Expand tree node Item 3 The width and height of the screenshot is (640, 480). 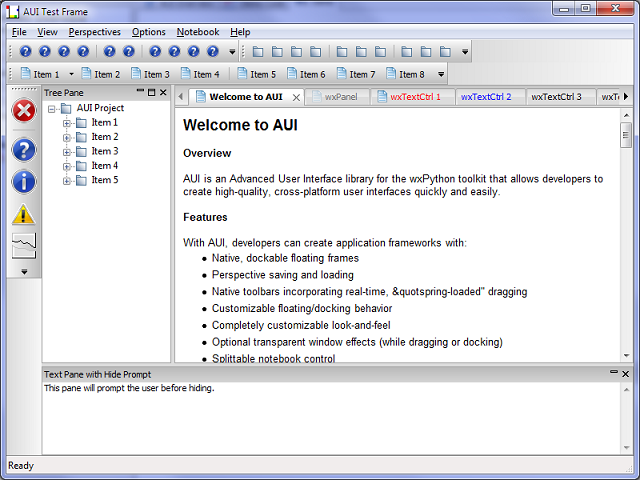pos(67,152)
